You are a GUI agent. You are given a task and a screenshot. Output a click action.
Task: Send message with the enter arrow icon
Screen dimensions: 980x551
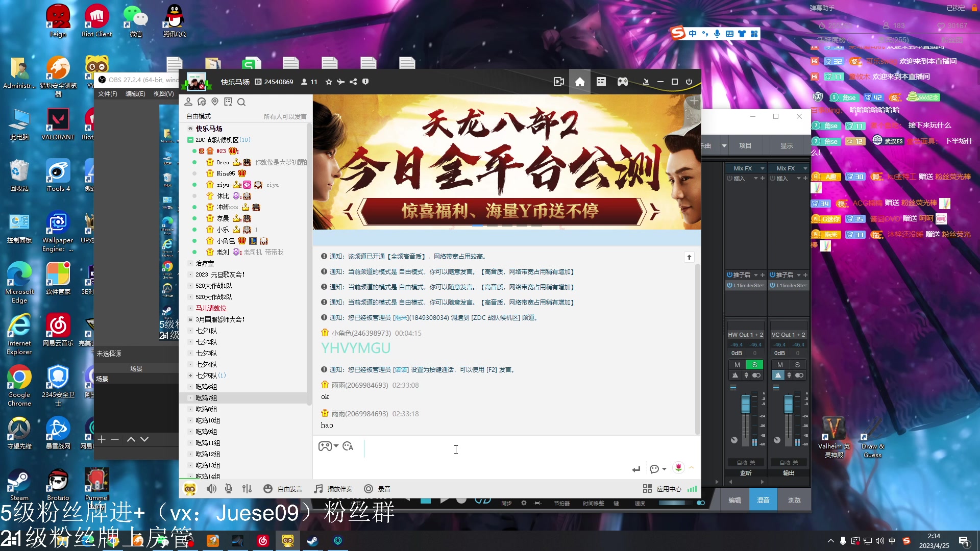click(636, 469)
